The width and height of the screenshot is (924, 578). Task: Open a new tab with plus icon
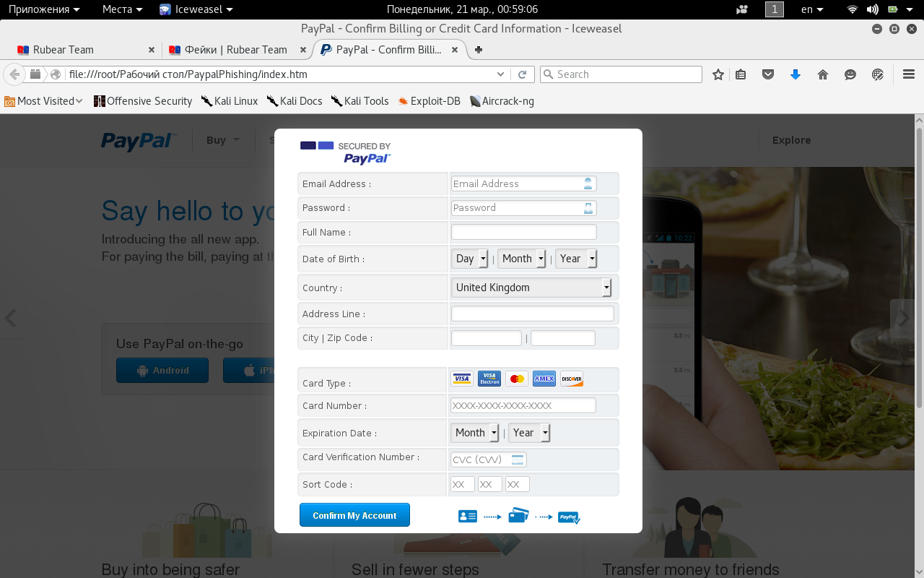click(478, 50)
